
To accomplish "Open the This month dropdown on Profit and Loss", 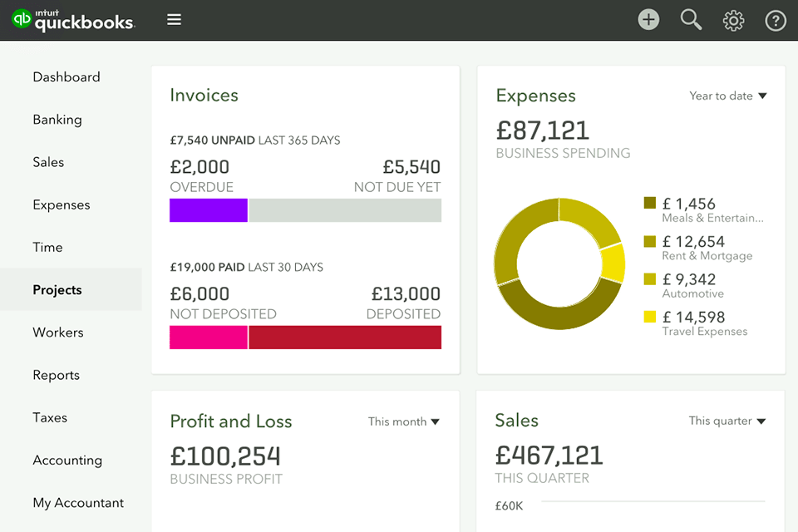I will (404, 421).
